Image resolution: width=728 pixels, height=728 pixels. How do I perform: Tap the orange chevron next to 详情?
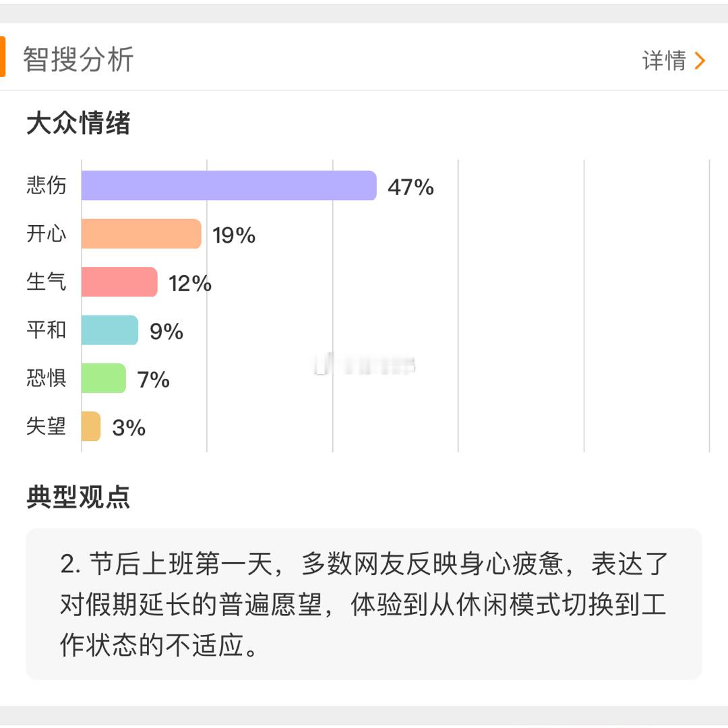click(700, 61)
